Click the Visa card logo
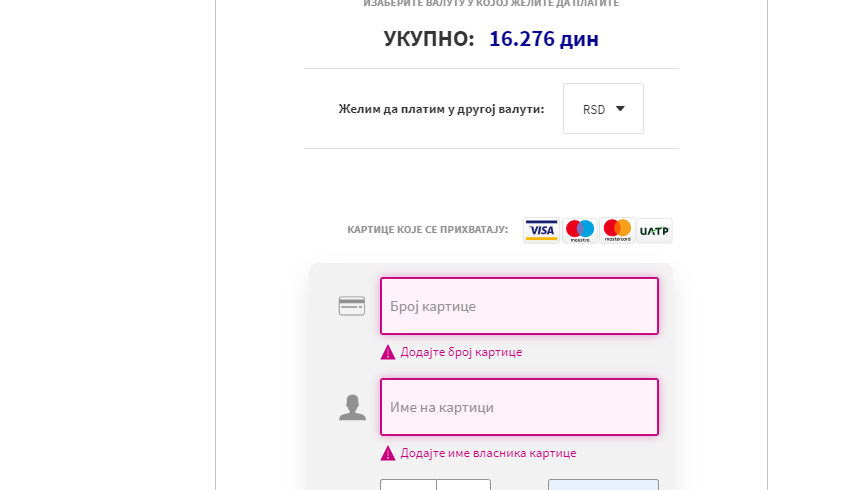 tap(541, 230)
